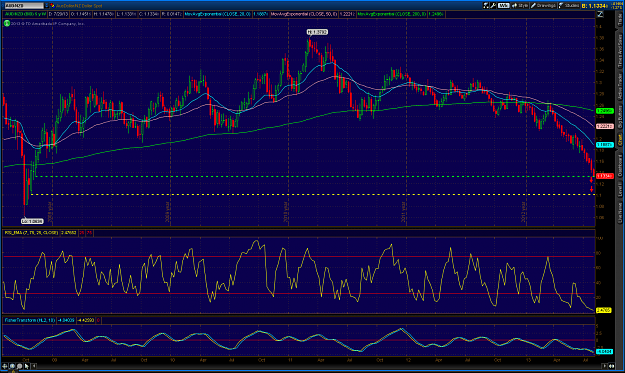This screenshot has width=625, height=373.
Task: Click the FisherTransform (HL2, 10) study label
Action: [x=29, y=320]
